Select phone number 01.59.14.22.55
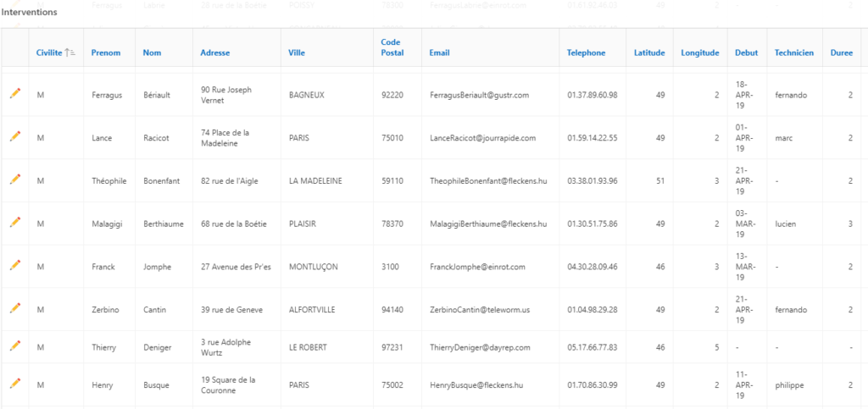Image resolution: width=868 pixels, height=409 pixels. (593, 138)
